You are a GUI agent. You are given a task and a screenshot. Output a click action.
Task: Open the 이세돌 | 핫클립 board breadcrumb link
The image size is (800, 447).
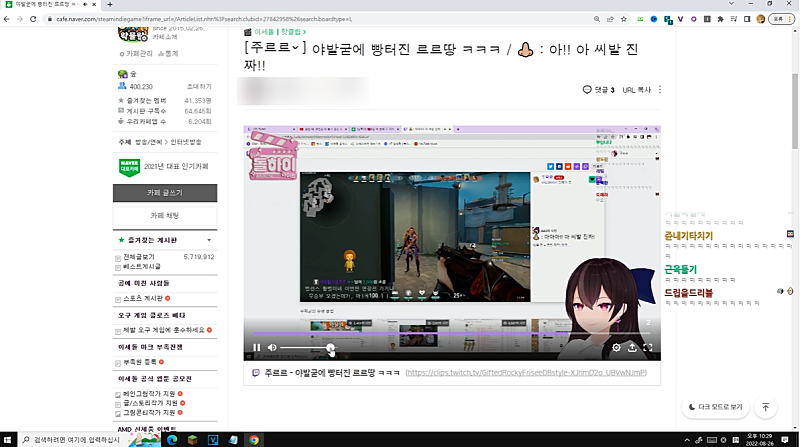[279, 32]
